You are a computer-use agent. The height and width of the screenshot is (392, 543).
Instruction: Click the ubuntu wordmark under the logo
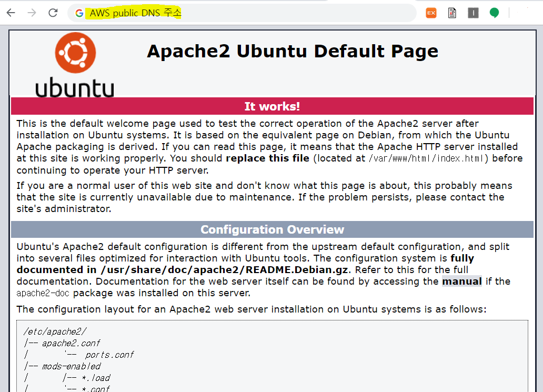(x=75, y=87)
